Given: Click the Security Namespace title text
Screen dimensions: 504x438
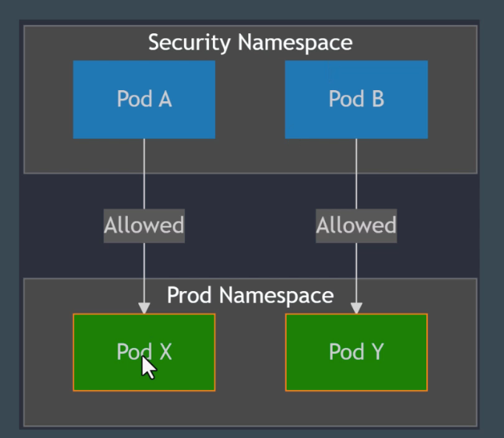Looking at the screenshot, I should (250, 43).
